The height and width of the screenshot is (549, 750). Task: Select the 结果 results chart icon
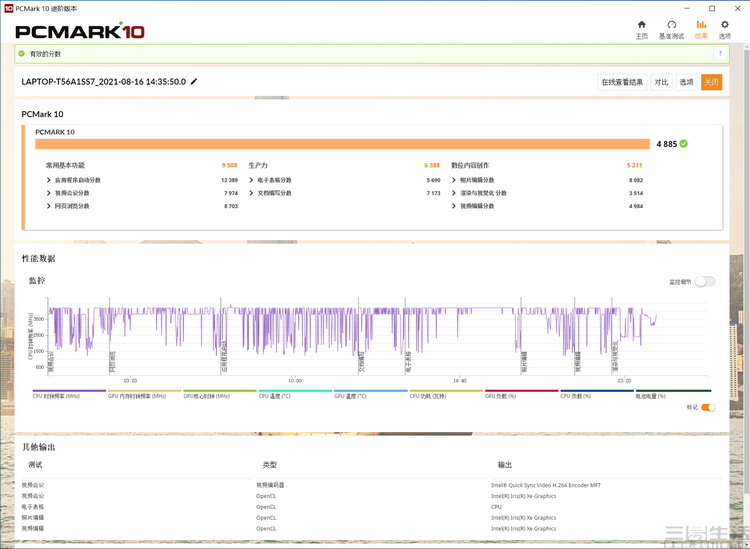point(701,24)
